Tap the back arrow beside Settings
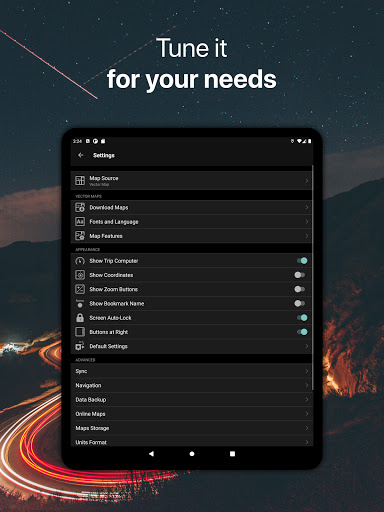Image resolution: width=384 pixels, height=512 pixels. click(81, 155)
